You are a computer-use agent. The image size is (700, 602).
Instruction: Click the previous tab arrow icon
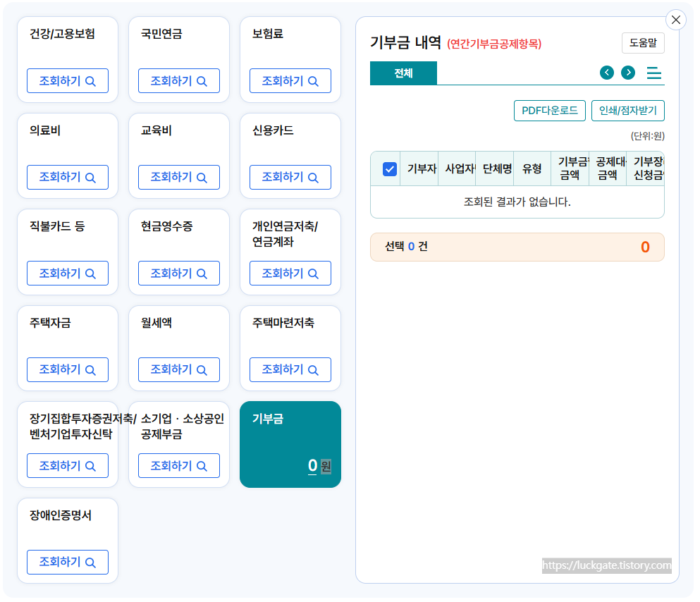[x=607, y=73]
